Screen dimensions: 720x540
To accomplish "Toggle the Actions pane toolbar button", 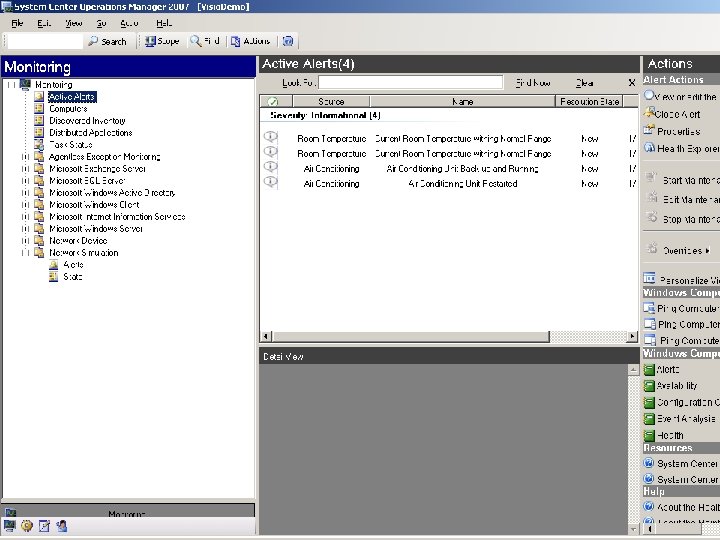I will [250, 41].
